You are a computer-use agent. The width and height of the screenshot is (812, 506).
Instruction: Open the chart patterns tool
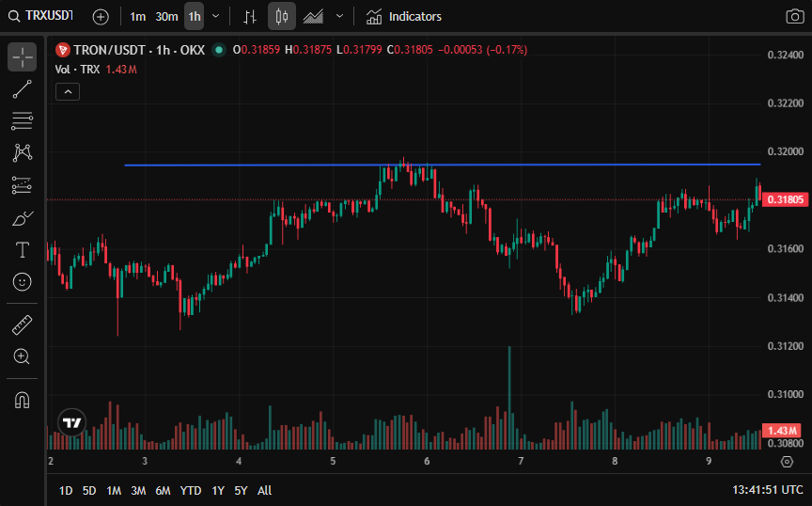22,152
